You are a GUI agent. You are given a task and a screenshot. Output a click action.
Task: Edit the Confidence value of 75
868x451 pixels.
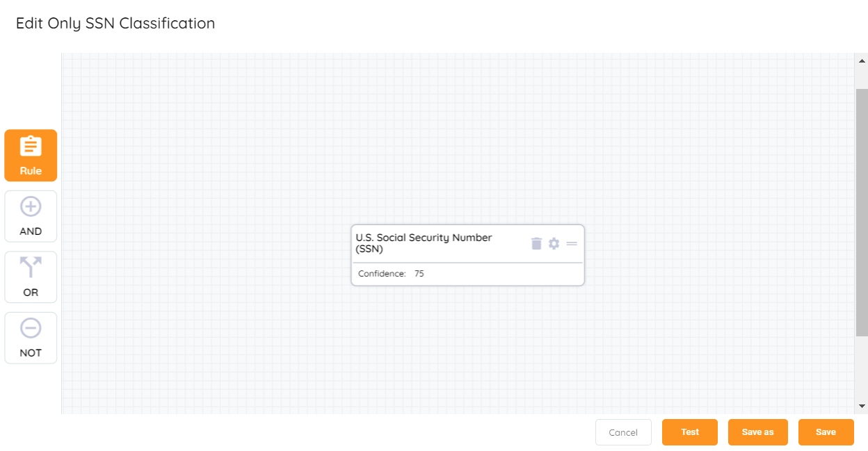419,273
